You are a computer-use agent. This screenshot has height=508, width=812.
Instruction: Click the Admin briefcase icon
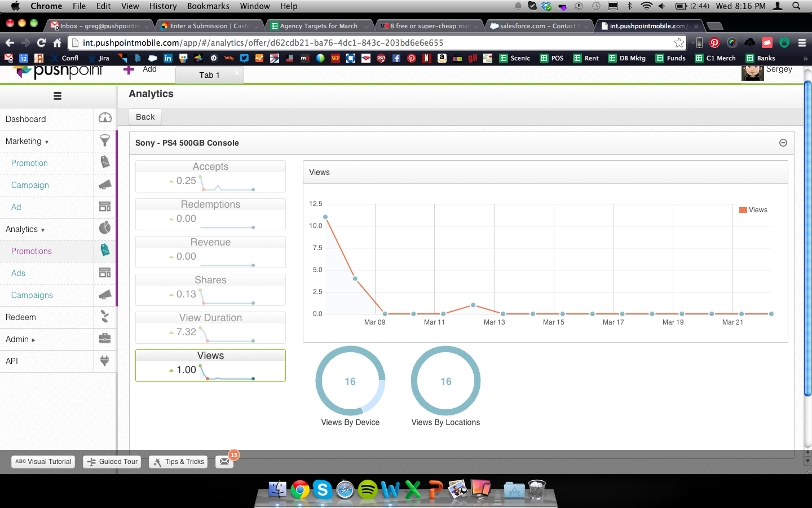[x=105, y=339]
